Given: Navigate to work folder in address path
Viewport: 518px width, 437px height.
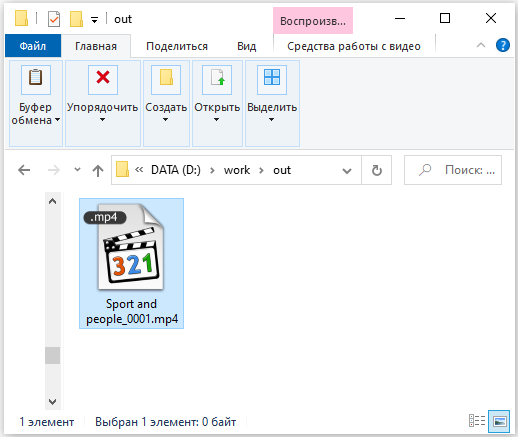Looking at the screenshot, I should [x=237, y=170].
